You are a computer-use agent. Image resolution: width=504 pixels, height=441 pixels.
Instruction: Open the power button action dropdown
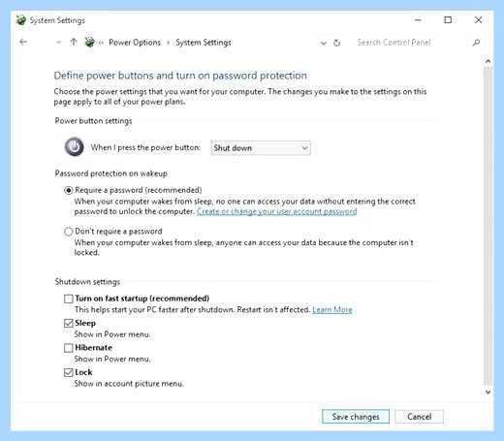261,148
